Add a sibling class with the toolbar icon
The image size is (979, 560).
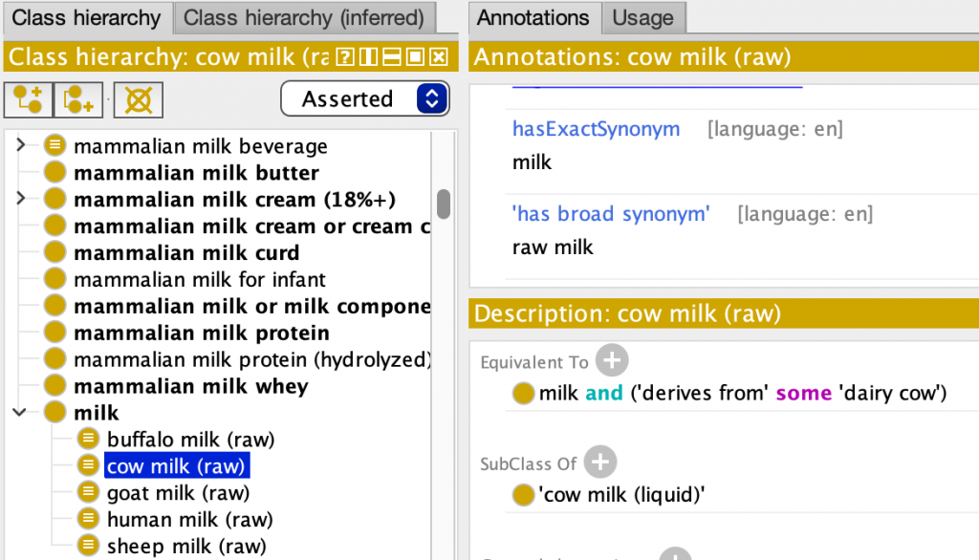tap(78, 100)
